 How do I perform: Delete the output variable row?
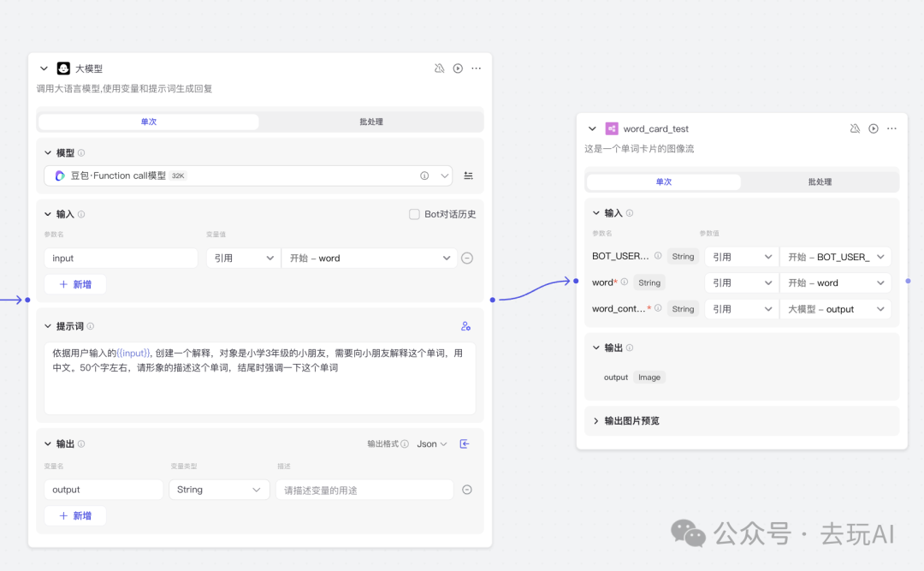click(x=467, y=490)
